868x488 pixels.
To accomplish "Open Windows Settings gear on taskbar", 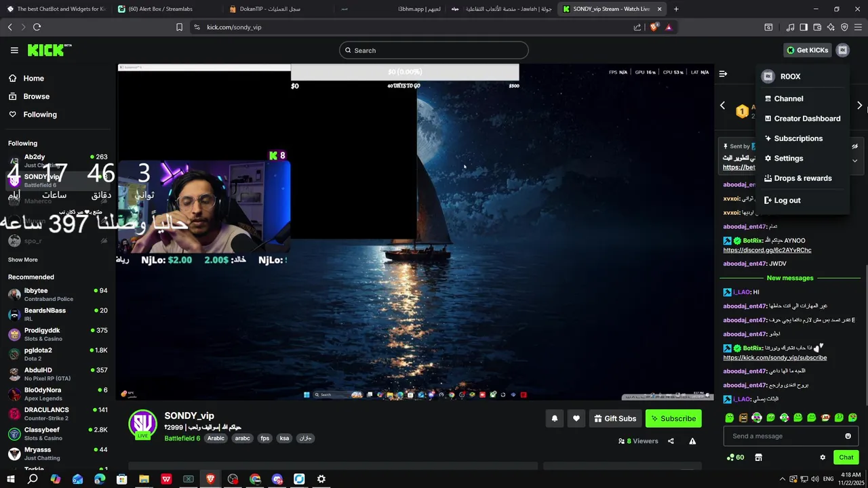I will 321,479.
